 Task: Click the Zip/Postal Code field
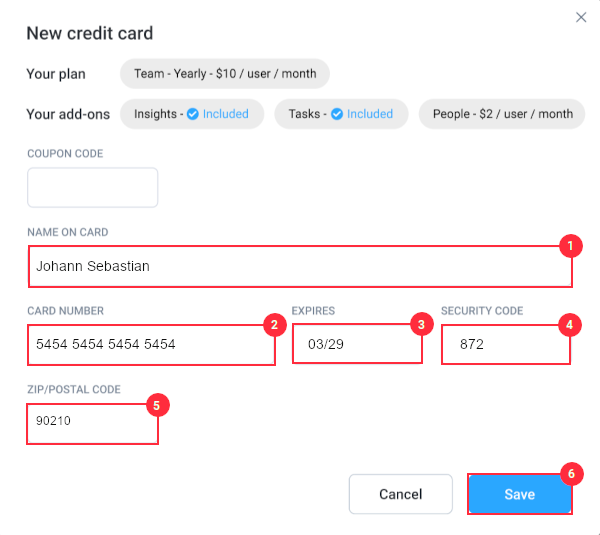point(92,424)
